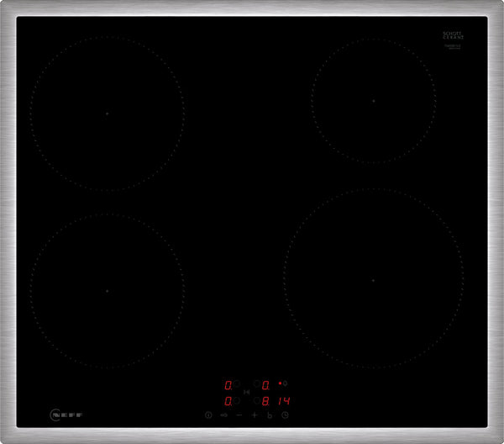This screenshot has width=504, height=444.
Task: Tap the plus button to raise heat
Action: pyautogui.click(x=255, y=415)
